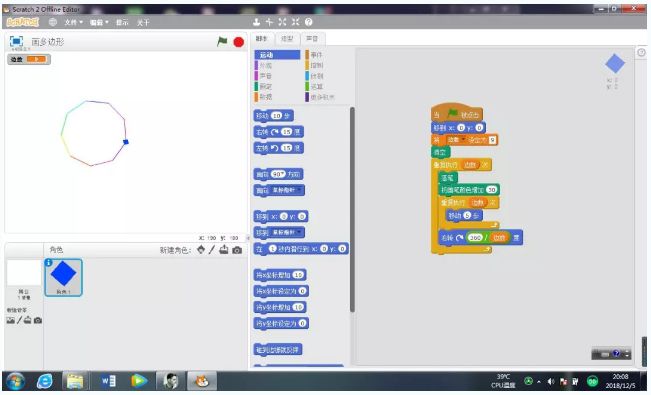The height and width of the screenshot is (395, 651).
Task: Click the green flag to start script
Action: click(222, 42)
